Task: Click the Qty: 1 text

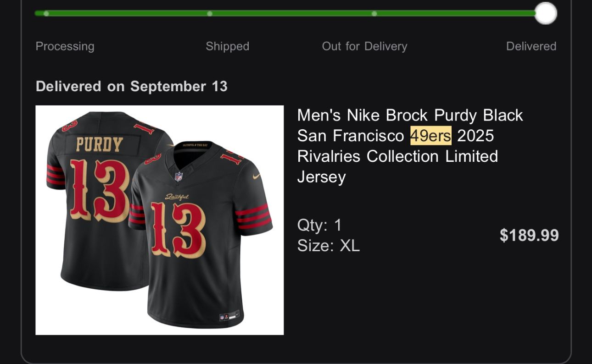Action: point(319,225)
